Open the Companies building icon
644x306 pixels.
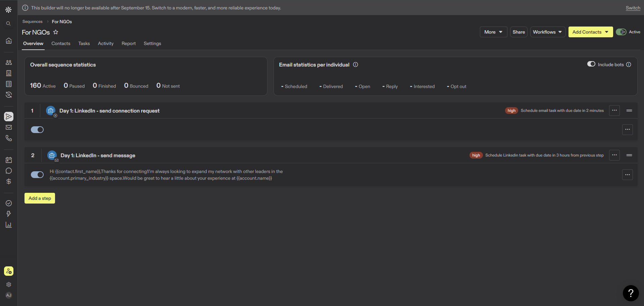9,73
